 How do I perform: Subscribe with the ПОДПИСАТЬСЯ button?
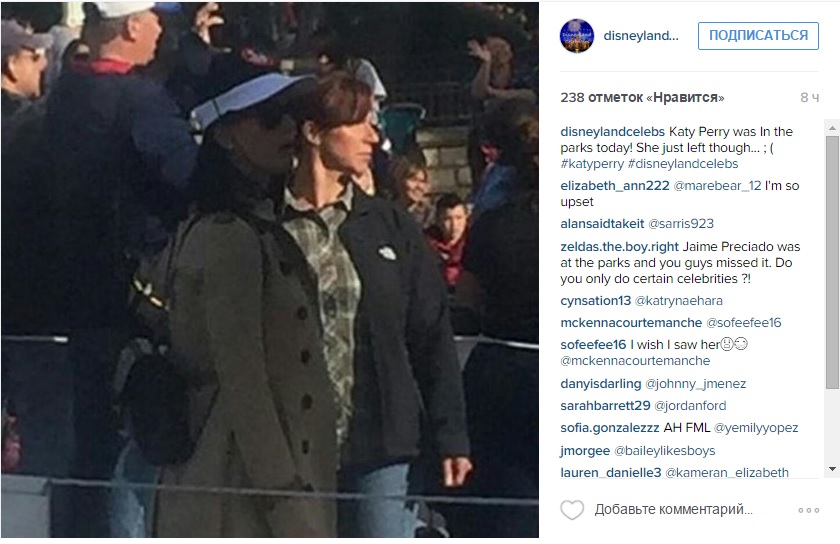click(x=758, y=36)
